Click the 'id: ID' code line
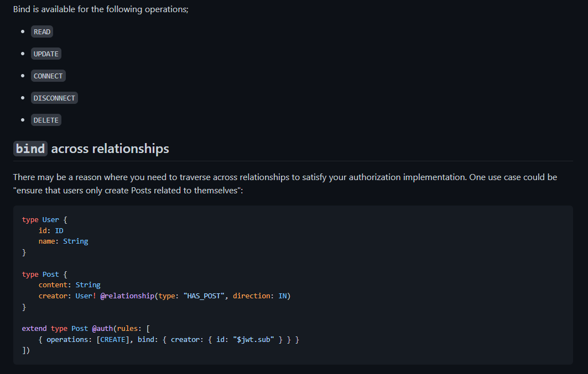This screenshot has height=374, width=588. (51, 230)
